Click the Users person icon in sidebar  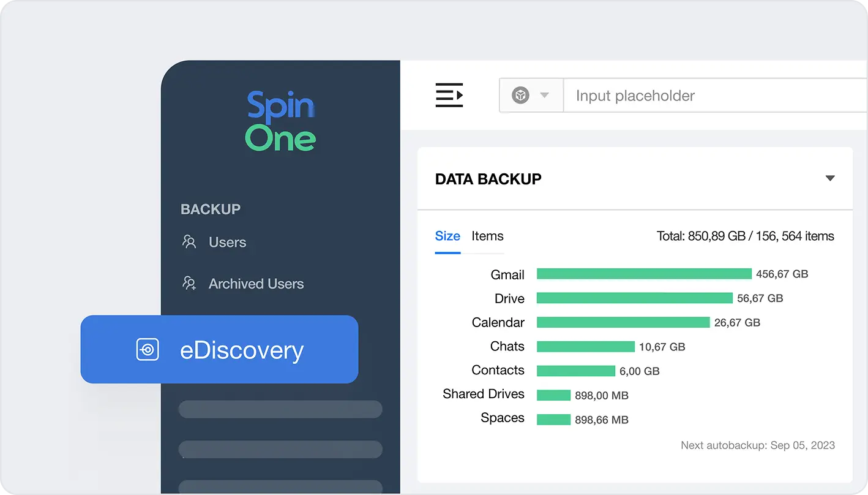[x=189, y=242]
